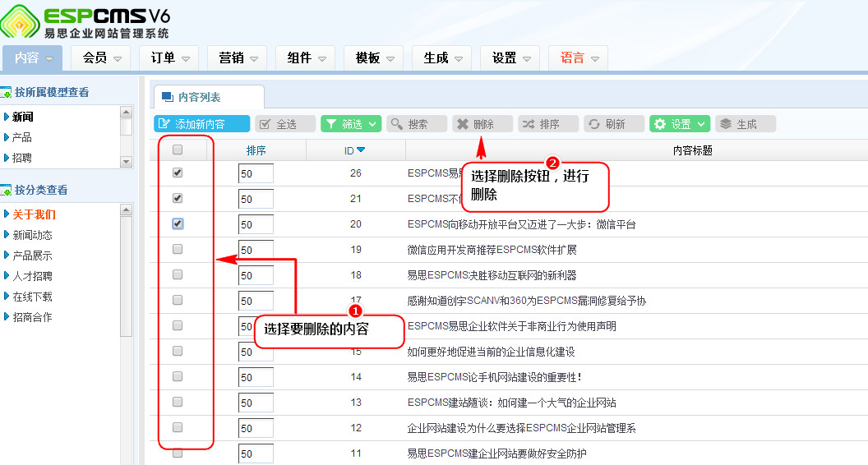The height and width of the screenshot is (465, 868).
Task: Open the 人才招聘 category
Action: 33,276
